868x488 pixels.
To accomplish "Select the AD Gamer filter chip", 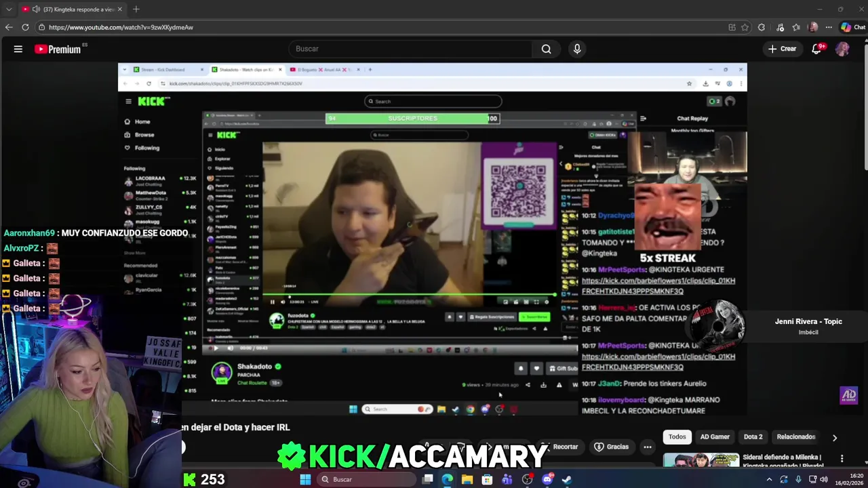I will [x=715, y=436].
